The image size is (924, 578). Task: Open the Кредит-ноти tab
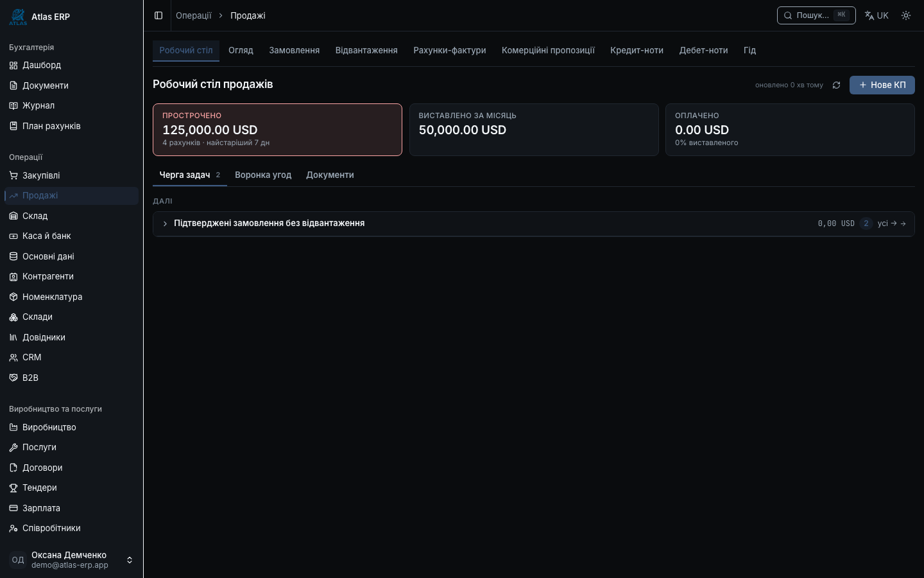click(637, 50)
